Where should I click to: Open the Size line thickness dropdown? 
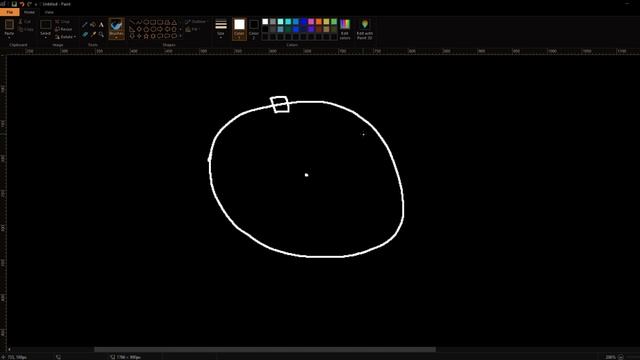click(x=221, y=29)
